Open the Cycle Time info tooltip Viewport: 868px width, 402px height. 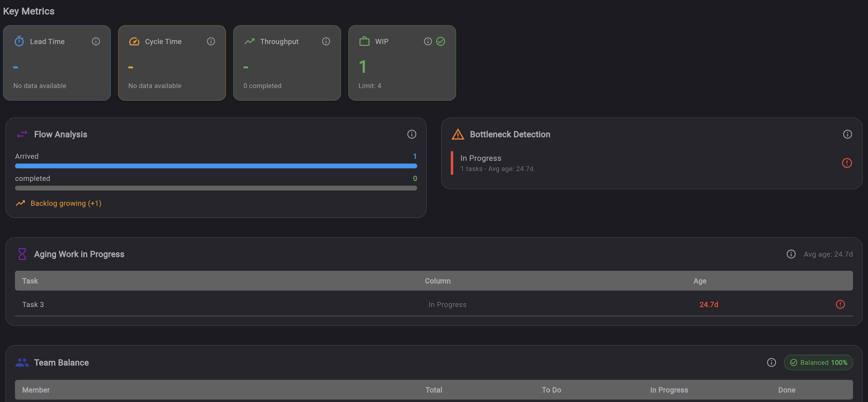(211, 41)
